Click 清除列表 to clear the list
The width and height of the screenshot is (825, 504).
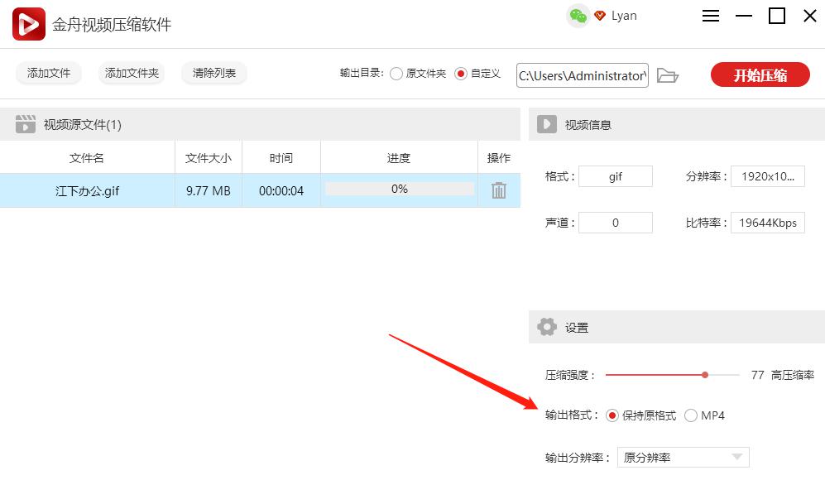(213, 73)
